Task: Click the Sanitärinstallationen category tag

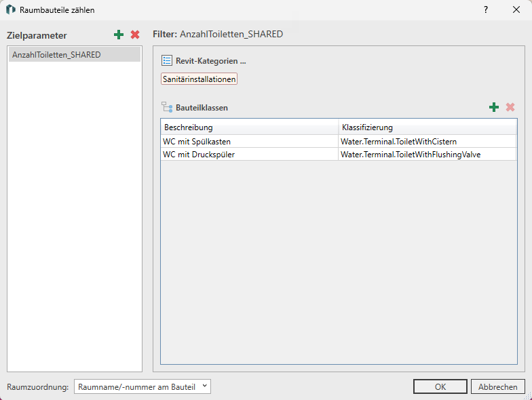Action: [x=199, y=79]
